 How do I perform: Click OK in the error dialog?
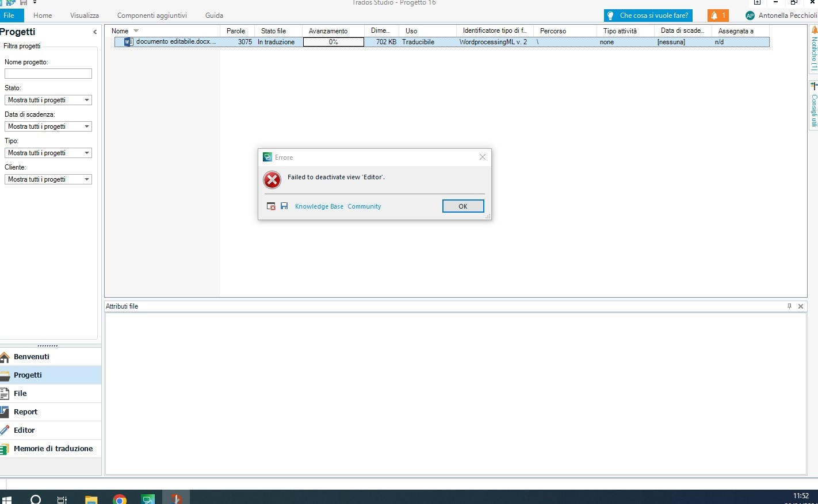pyautogui.click(x=463, y=206)
